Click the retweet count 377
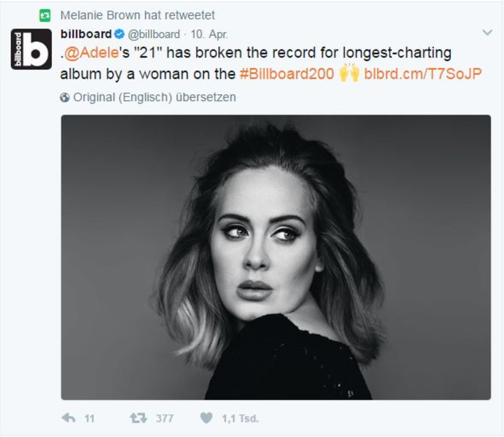The image size is (504, 437). 165,418
